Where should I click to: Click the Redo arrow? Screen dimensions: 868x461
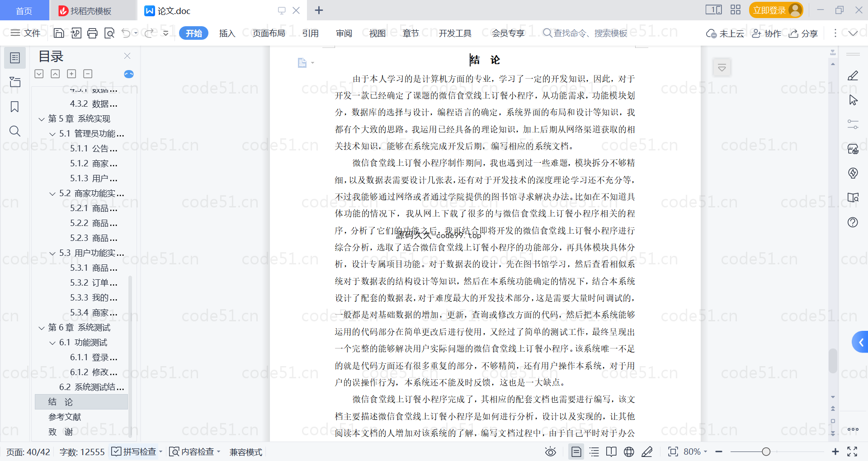click(x=149, y=33)
